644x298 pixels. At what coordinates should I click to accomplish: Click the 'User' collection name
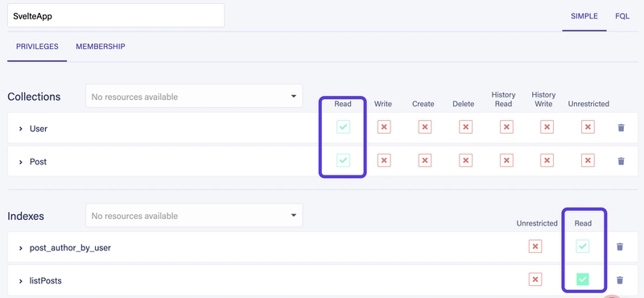pyautogui.click(x=39, y=129)
